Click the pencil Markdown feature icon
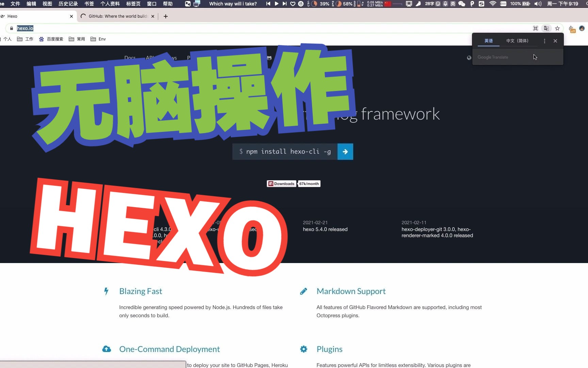 click(x=304, y=291)
